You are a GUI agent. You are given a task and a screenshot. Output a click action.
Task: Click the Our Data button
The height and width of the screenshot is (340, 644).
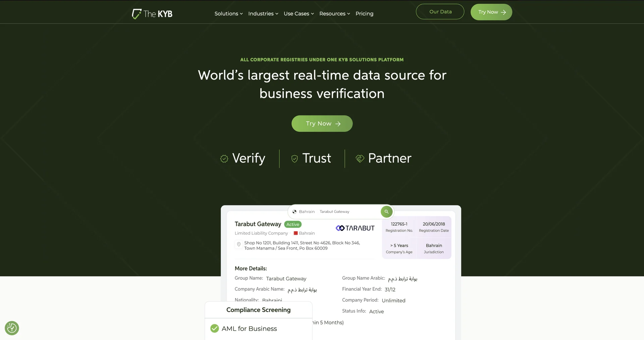click(x=440, y=12)
